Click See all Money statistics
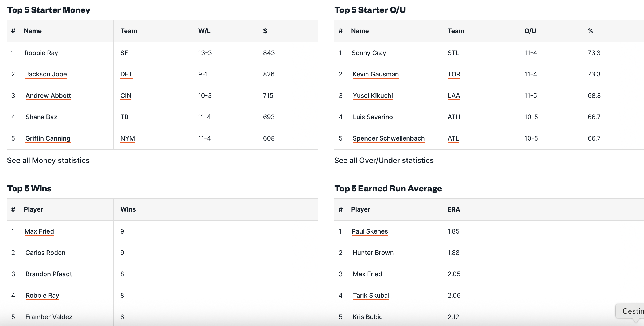The height and width of the screenshot is (326, 644). coord(48,160)
